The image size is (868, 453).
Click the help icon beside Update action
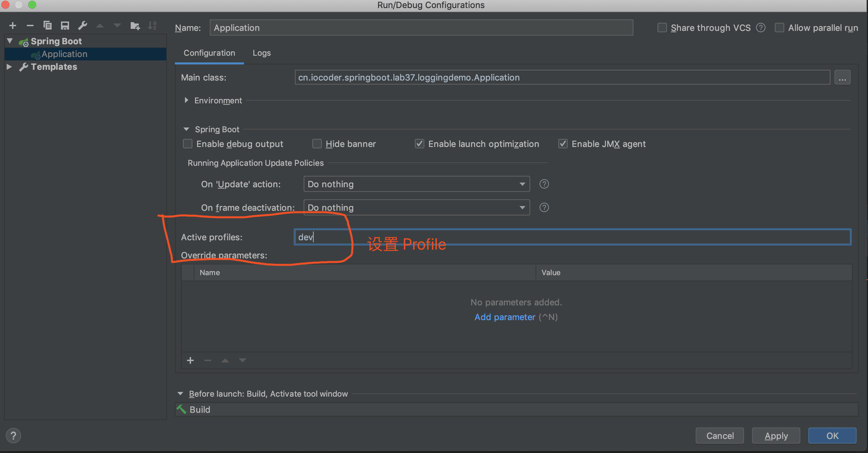pyautogui.click(x=544, y=184)
